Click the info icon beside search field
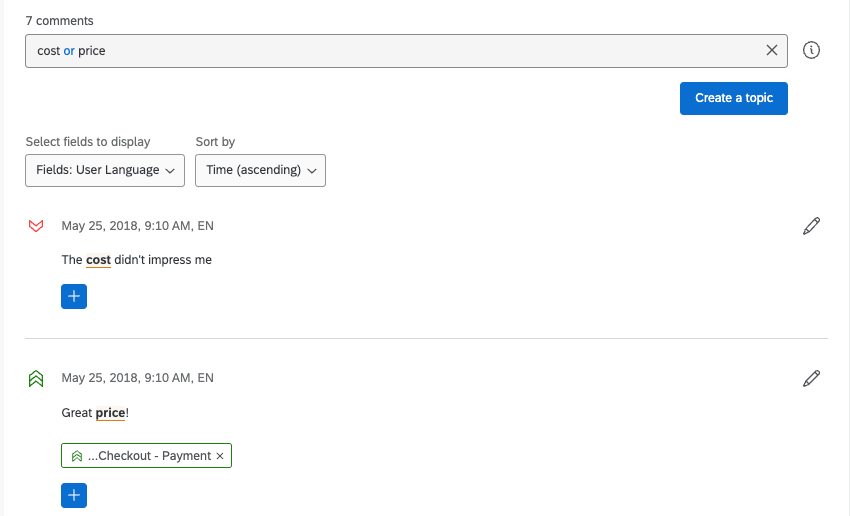 (811, 50)
